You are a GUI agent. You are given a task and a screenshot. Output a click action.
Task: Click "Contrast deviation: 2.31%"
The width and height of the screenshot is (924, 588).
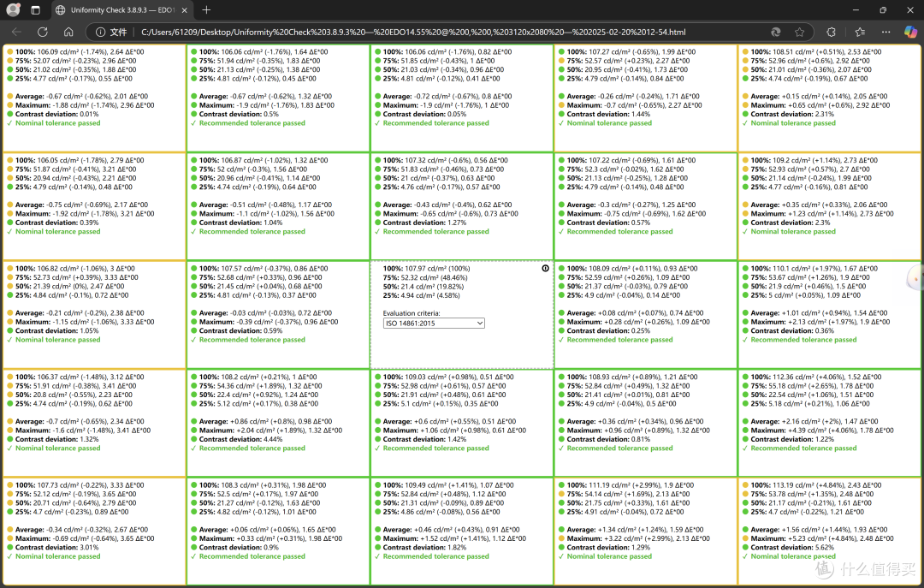(792, 114)
